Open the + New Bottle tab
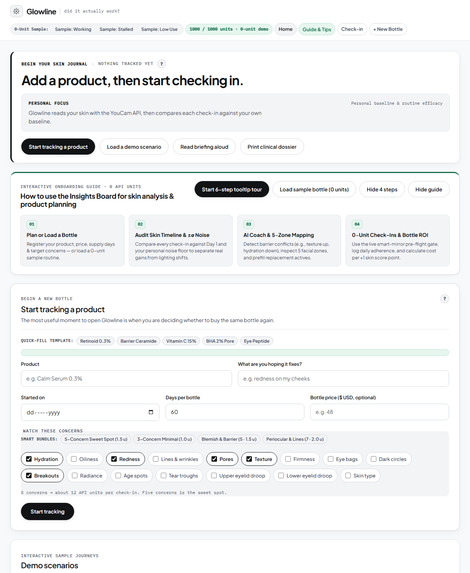 pyautogui.click(x=388, y=29)
